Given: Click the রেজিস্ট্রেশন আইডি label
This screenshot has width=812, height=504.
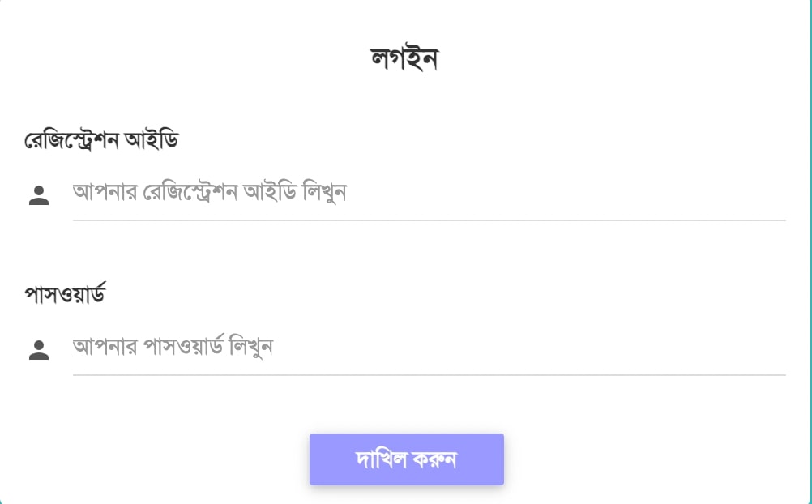Looking at the screenshot, I should click(101, 140).
